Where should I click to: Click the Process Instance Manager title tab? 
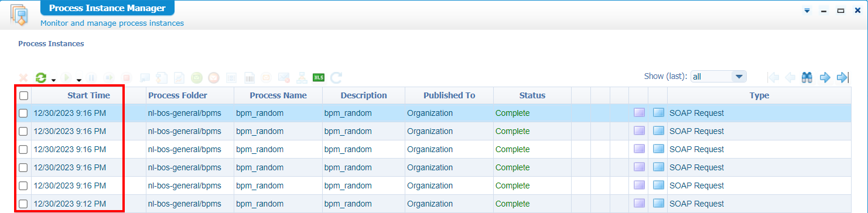pyautogui.click(x=107, y=9)
